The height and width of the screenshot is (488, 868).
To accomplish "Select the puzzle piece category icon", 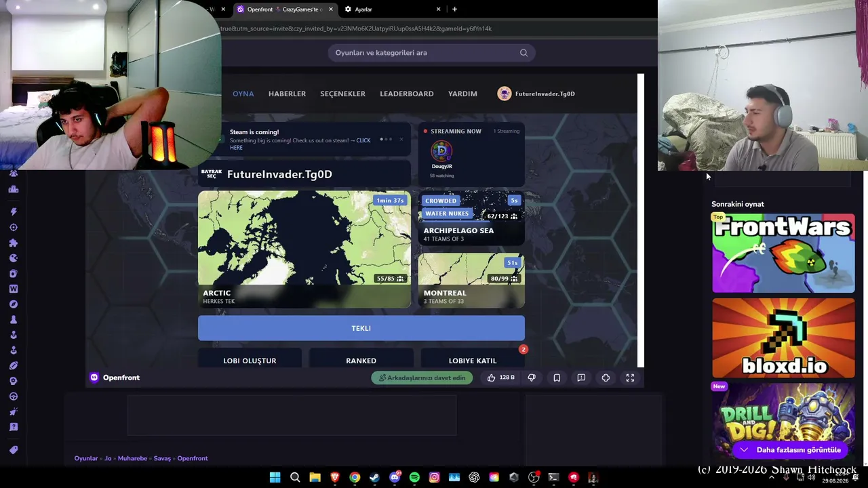I will tap(14, 243).
